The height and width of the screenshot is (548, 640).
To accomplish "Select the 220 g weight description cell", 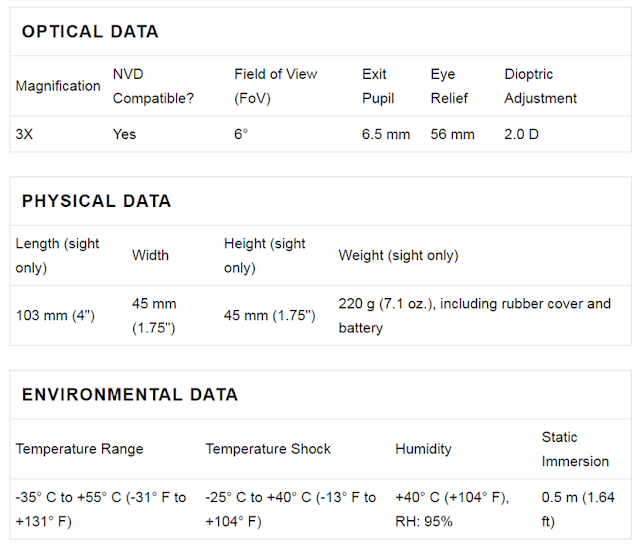I will click(x=474, y=315).
